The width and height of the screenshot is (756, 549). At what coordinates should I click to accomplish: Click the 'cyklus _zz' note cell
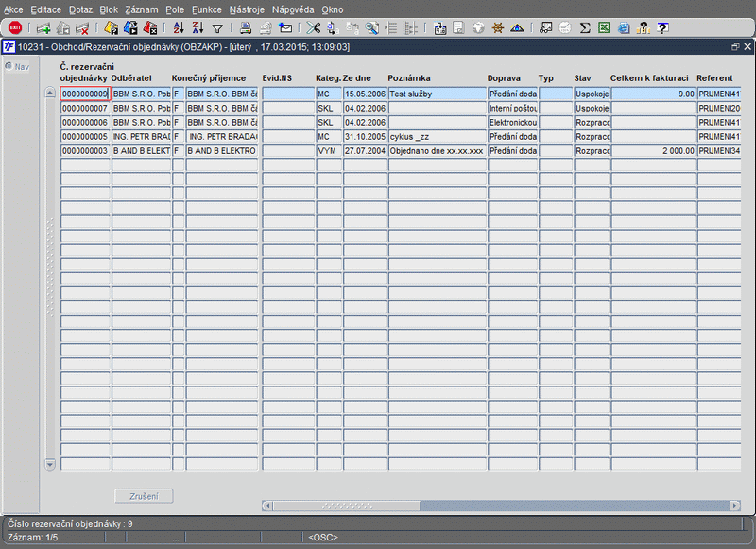(438, 136)
